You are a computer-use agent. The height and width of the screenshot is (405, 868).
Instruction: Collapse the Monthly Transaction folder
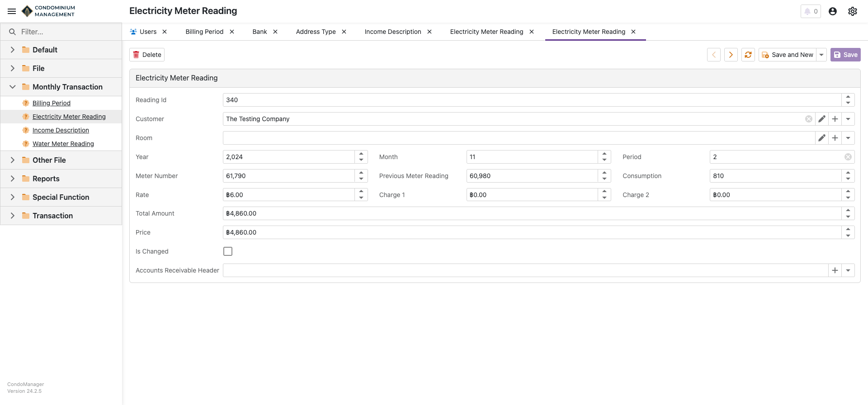[x=13, y=87]
